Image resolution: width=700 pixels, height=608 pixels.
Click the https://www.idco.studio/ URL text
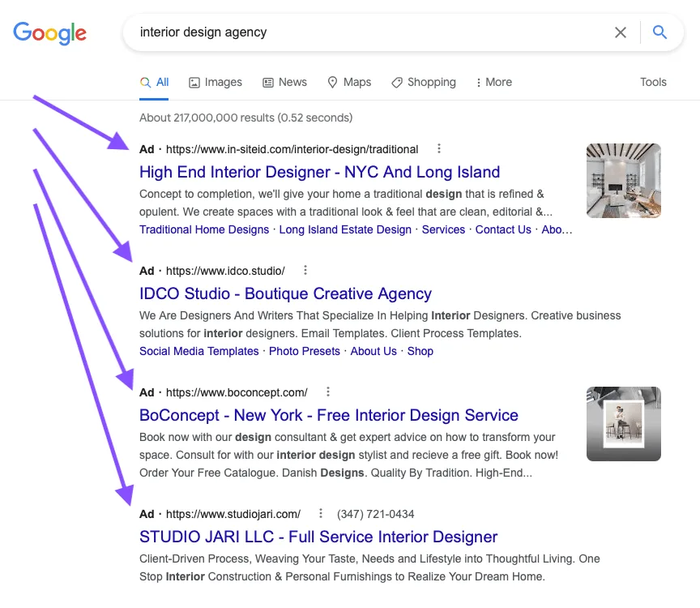(225, 271)
